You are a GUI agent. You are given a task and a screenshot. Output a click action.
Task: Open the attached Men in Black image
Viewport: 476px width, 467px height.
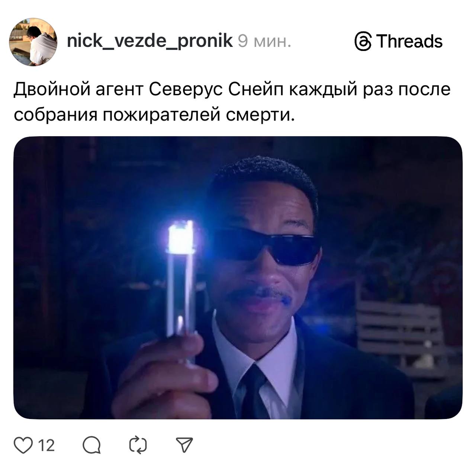click(238, 278)
